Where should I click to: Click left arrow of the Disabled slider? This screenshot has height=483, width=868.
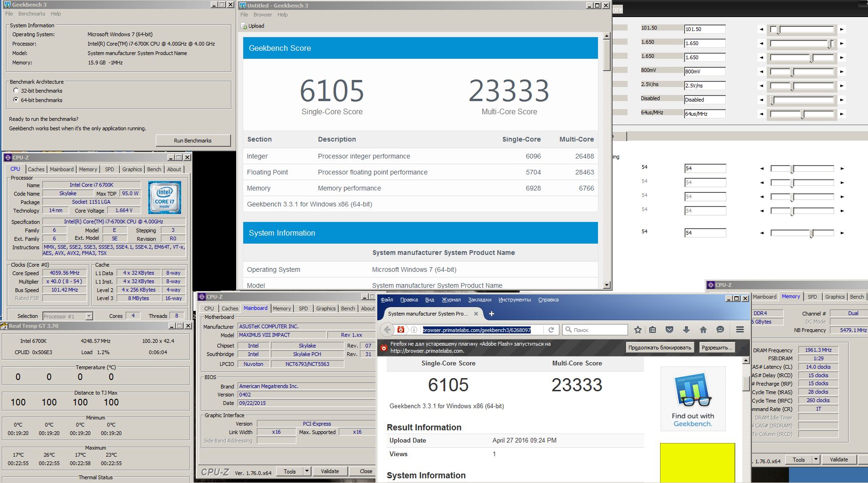(x=761, y=100)
